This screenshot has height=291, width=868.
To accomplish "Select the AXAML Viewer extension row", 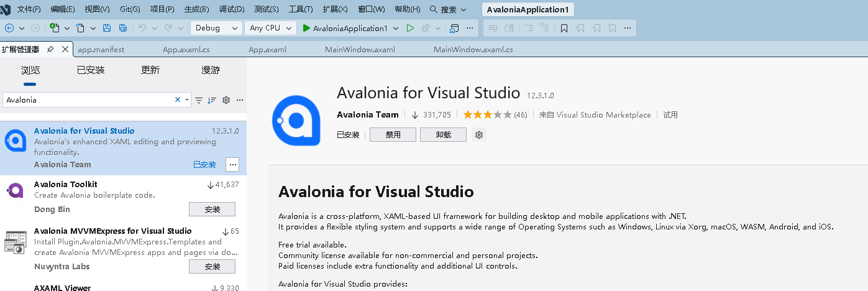I will click(123, 286).
